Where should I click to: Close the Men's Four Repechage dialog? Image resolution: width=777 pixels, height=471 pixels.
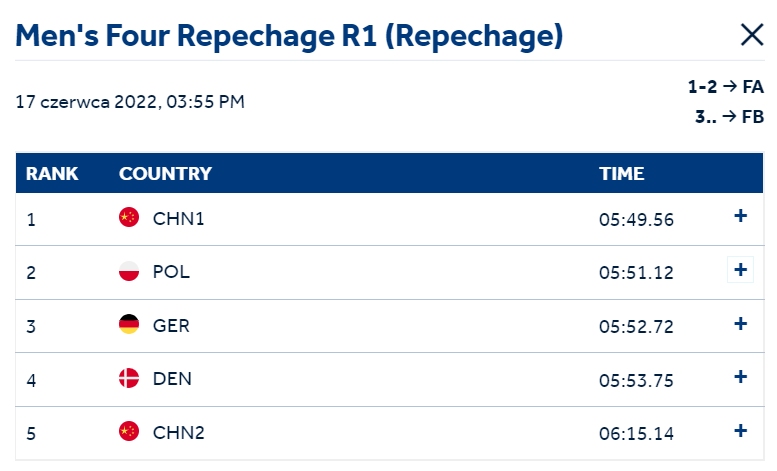pyautogui.click(x=752, y=35)
